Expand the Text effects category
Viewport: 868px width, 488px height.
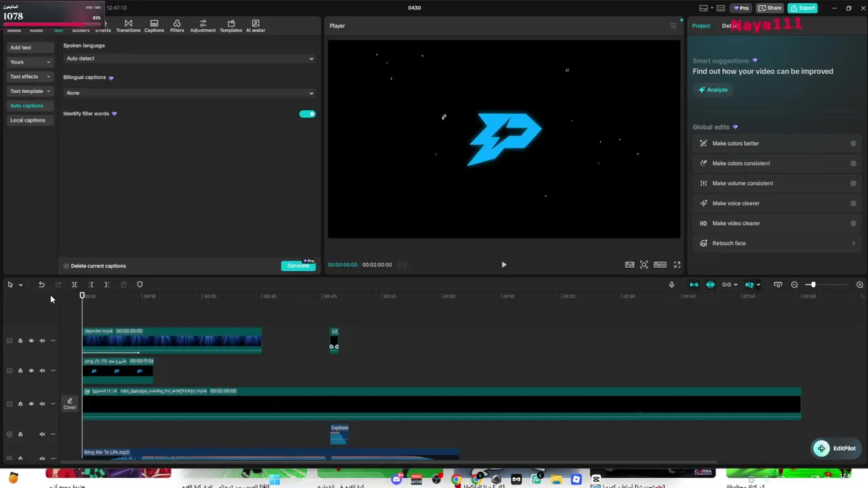point(30,77)
